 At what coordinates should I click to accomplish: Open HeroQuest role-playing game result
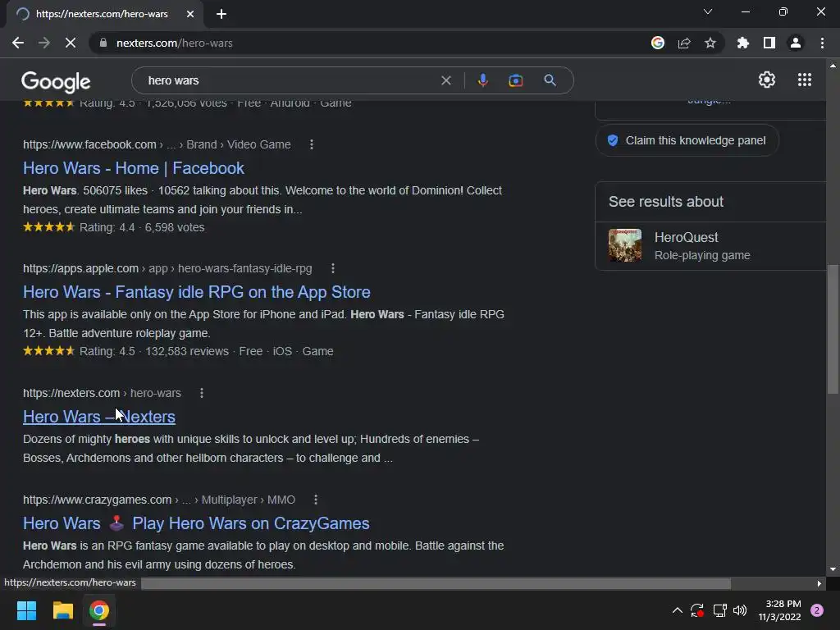(x=710, y=246)
